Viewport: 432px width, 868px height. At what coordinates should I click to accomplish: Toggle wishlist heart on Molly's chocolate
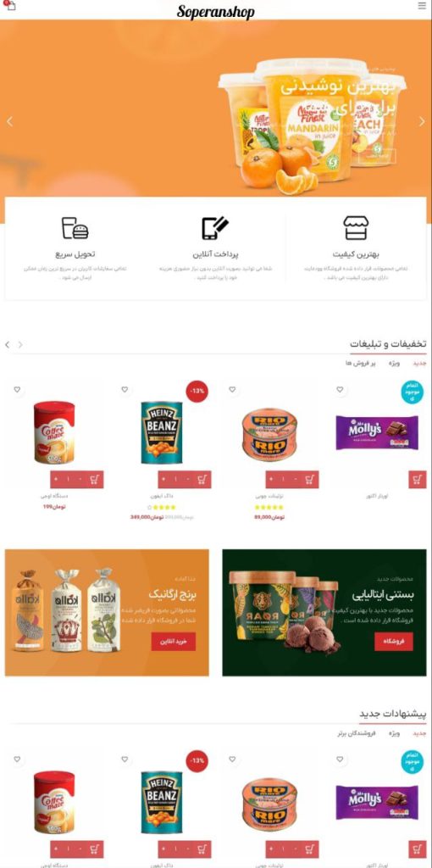340,390
